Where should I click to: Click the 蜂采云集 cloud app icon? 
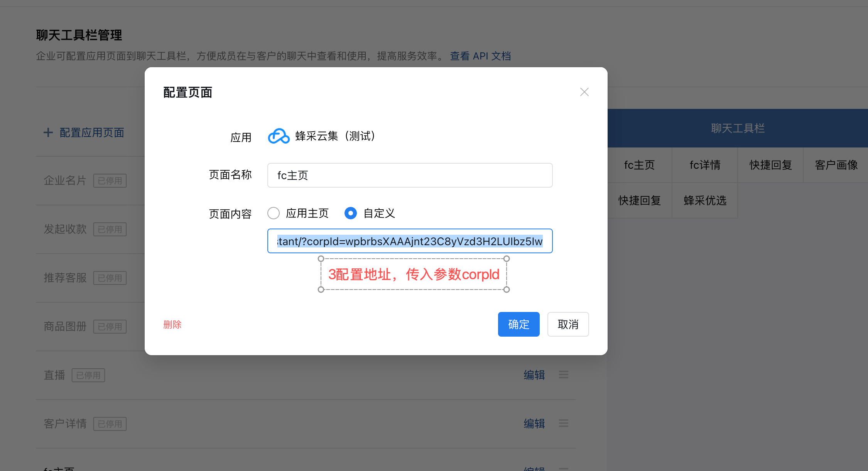click(279, 136)
